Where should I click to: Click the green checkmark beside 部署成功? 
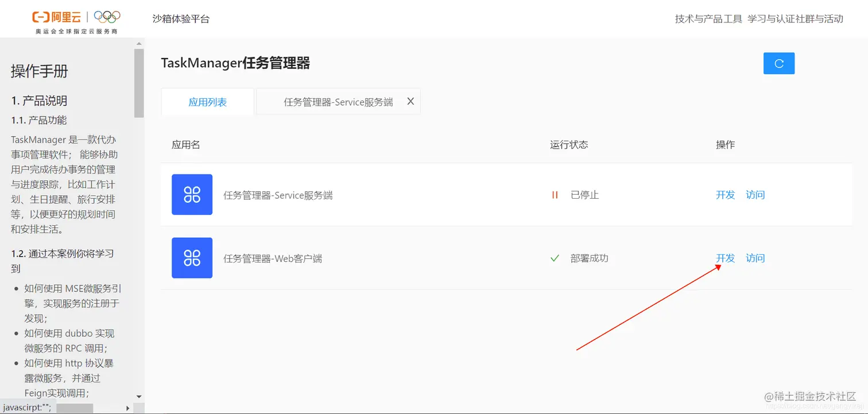tap(555, 258)
